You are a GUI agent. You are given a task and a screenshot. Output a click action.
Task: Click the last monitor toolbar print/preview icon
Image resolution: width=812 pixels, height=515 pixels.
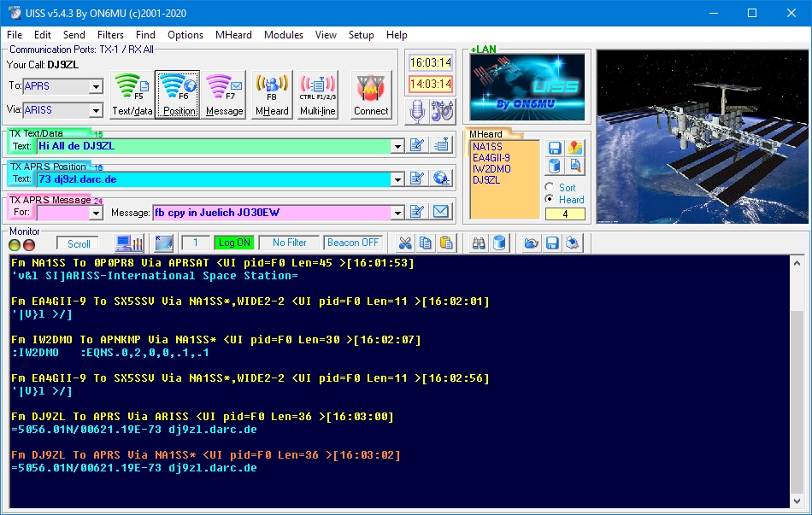572,243
